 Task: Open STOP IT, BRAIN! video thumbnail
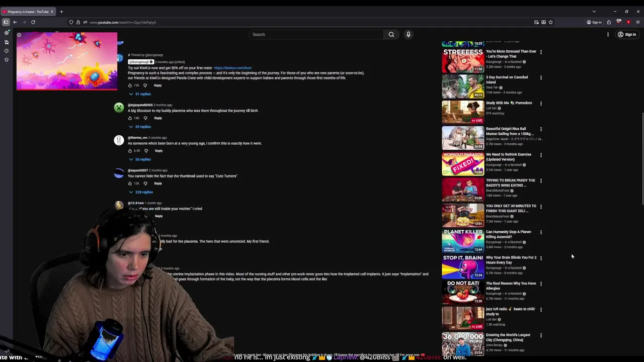463,266
